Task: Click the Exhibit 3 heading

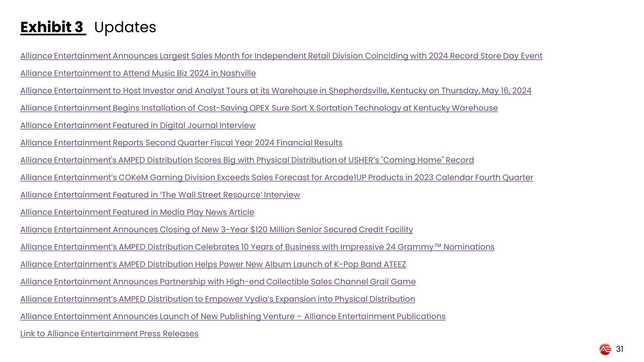Action: click(52, 27)
